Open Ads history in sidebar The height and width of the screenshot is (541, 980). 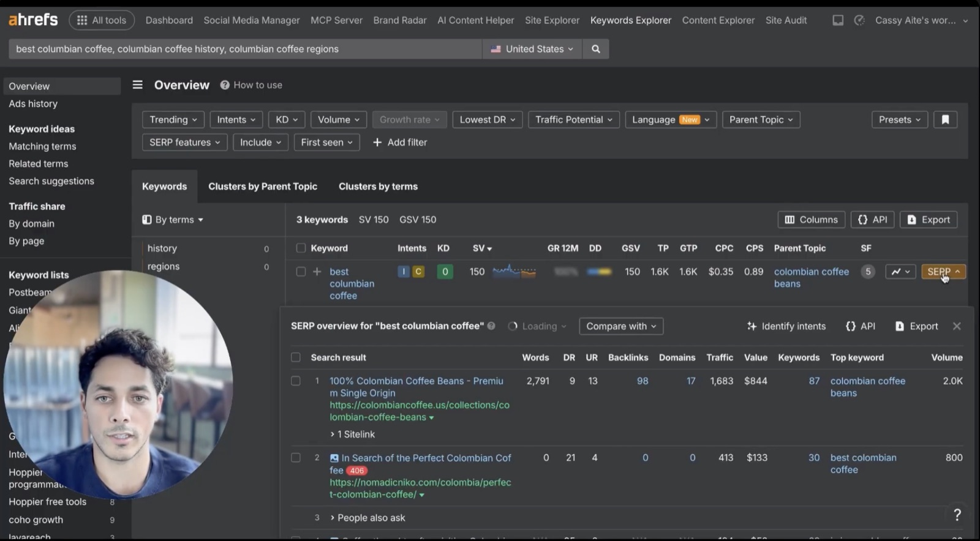33,104
